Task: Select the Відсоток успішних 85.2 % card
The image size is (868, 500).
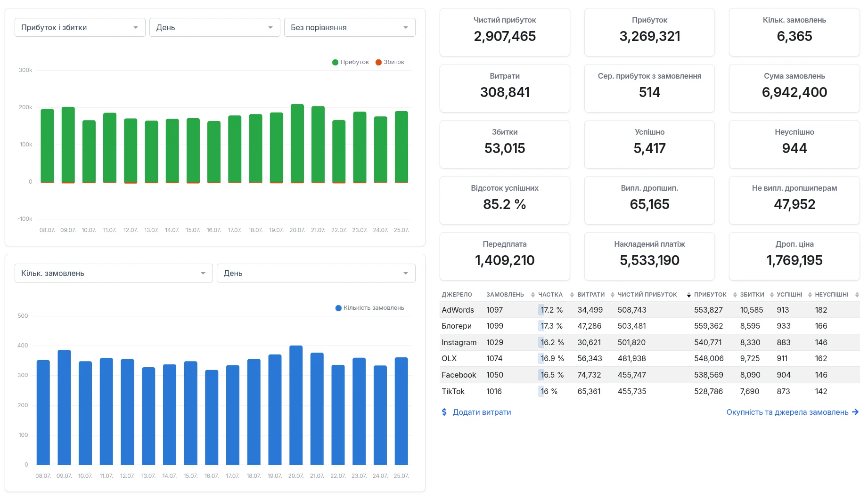Action: pos(505,200)
